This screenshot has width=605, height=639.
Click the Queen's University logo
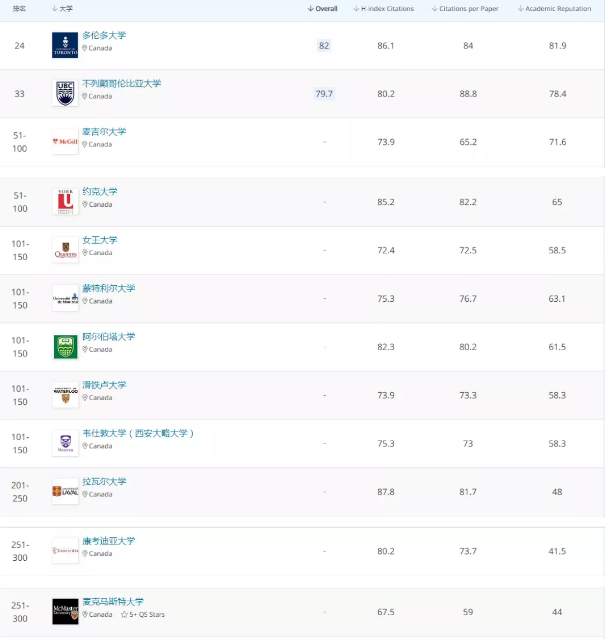(x=65, y=250)
